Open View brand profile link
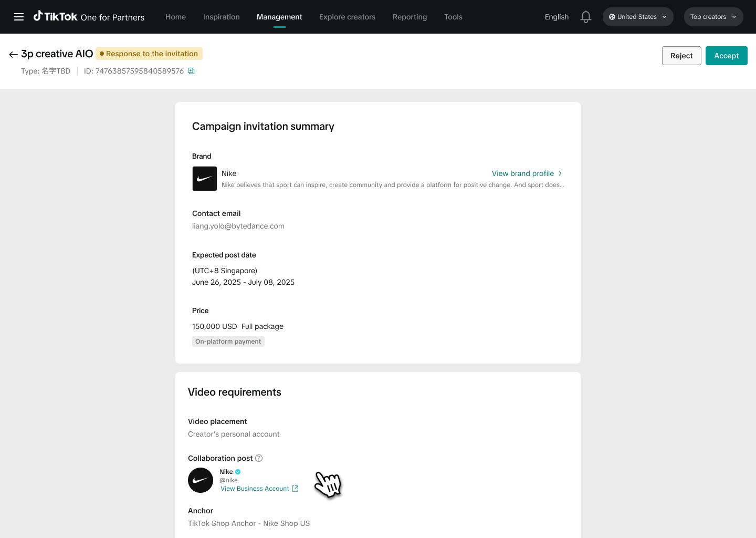This screenshot has height=538, width=756. point(527,173)
